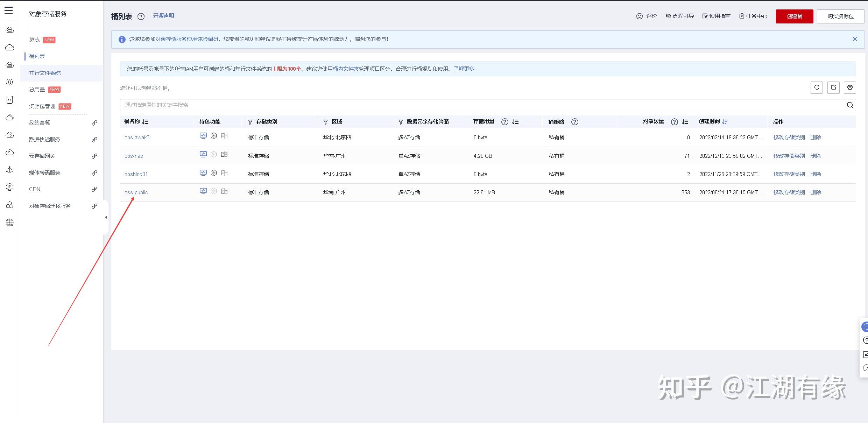Open the table column settings gear
868x423 pixels.
click(850, 87)
